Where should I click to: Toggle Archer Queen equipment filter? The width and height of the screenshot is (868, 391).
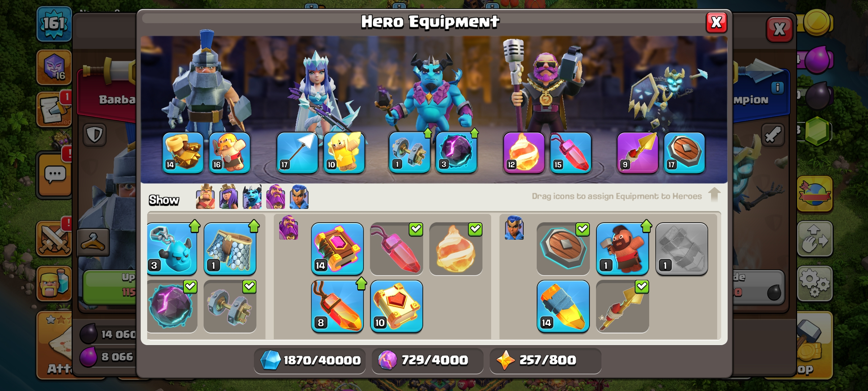click(x=229, y=197)
